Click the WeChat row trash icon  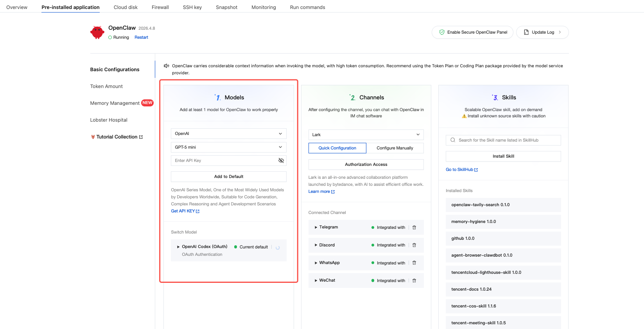(x=414, y=280)
